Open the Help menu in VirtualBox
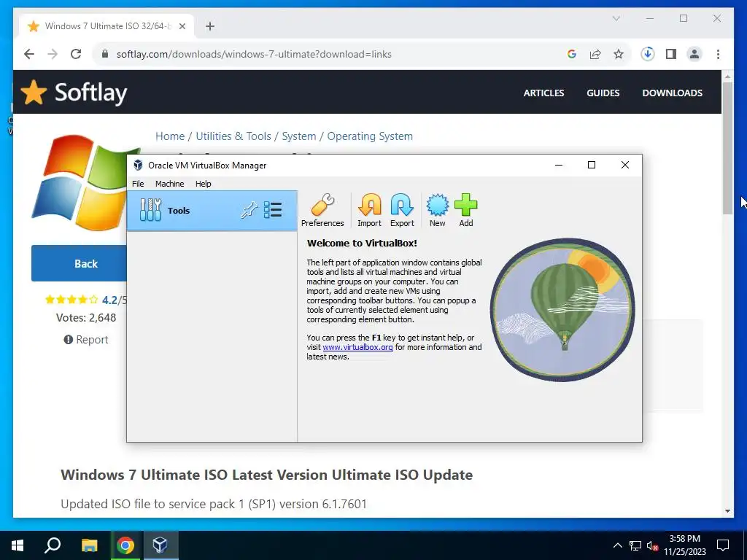This screenshot has height=560, width=747. tap(203, 184)
